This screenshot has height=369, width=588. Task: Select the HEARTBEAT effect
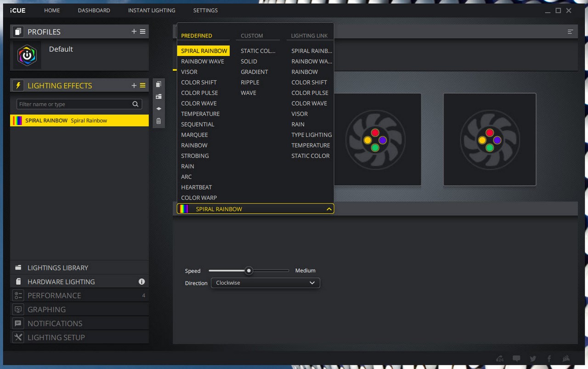point(197,187)
